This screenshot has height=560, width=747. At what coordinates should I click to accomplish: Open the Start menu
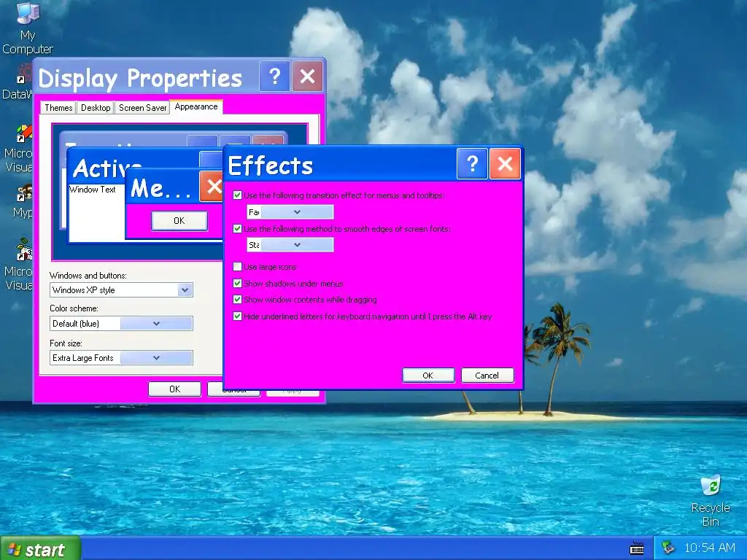click(40, 548)
